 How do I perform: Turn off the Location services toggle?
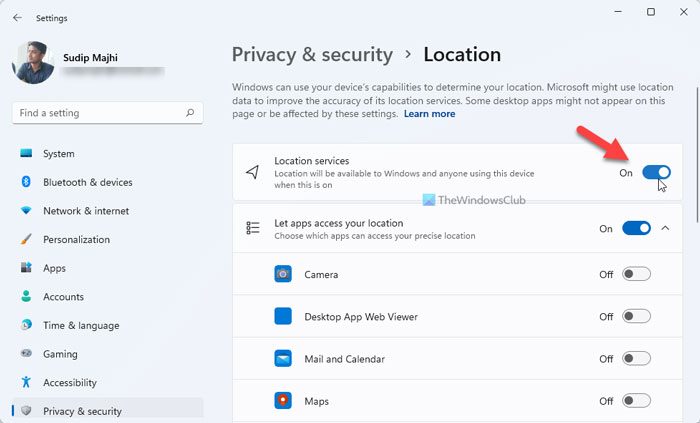click(x=656, y=173)
